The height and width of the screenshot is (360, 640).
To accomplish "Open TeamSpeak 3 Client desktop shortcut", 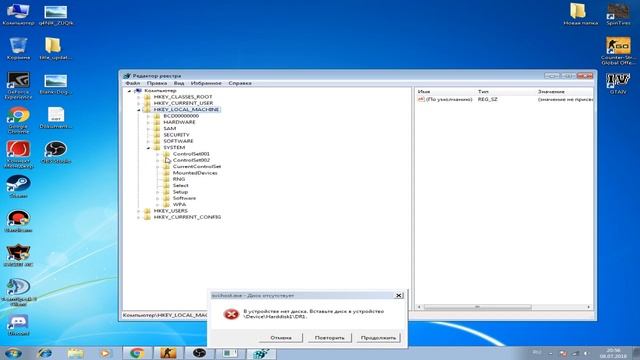I will point(18,291).
